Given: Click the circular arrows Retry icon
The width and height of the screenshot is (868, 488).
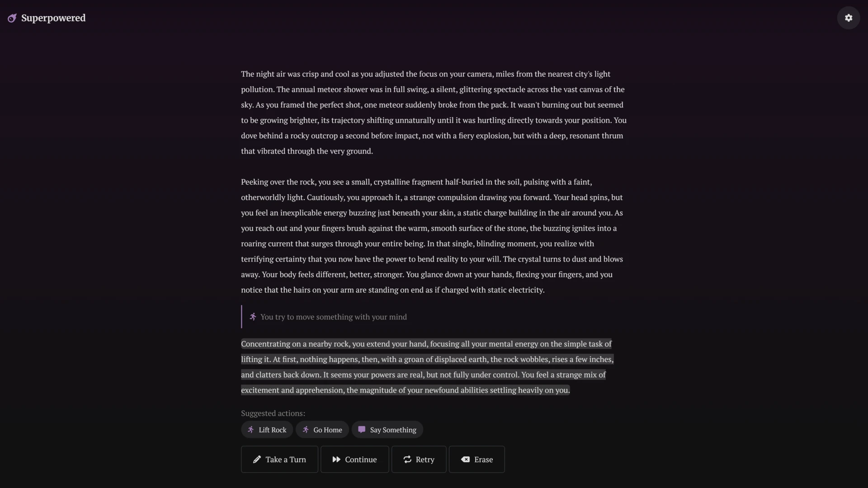Looking at the screenshot, I should pos(407,459).
